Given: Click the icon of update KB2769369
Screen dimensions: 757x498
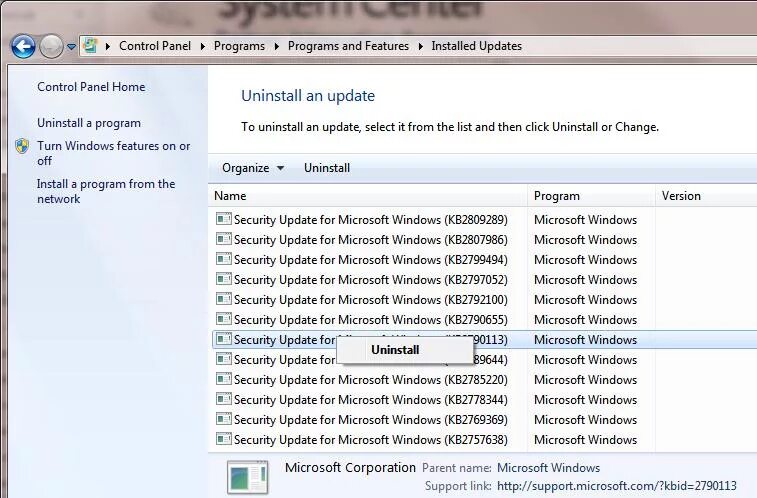Looking at the screenshot, I should pos(224,419).
